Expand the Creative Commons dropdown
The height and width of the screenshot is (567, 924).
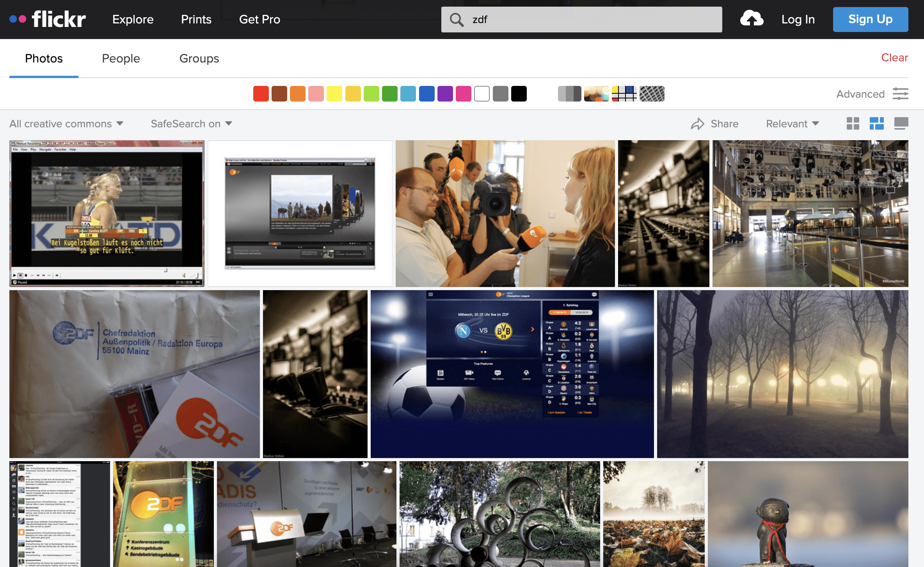66,123
